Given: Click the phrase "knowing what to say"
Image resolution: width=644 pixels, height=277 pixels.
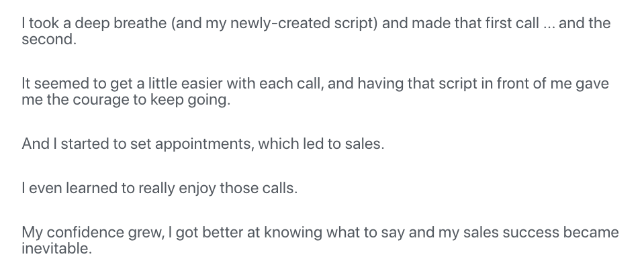Looking at the screenshot, I should pyautogui.click(x=334, y=233).
